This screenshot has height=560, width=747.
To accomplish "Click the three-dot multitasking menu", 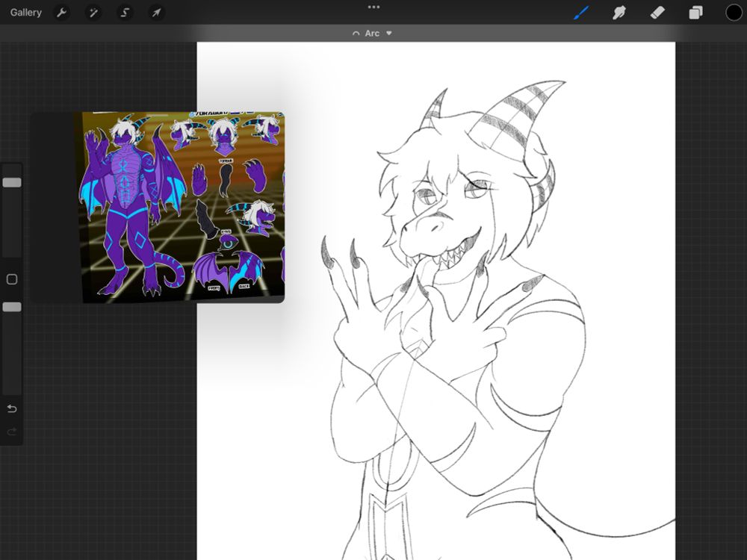I will [373, 7].
